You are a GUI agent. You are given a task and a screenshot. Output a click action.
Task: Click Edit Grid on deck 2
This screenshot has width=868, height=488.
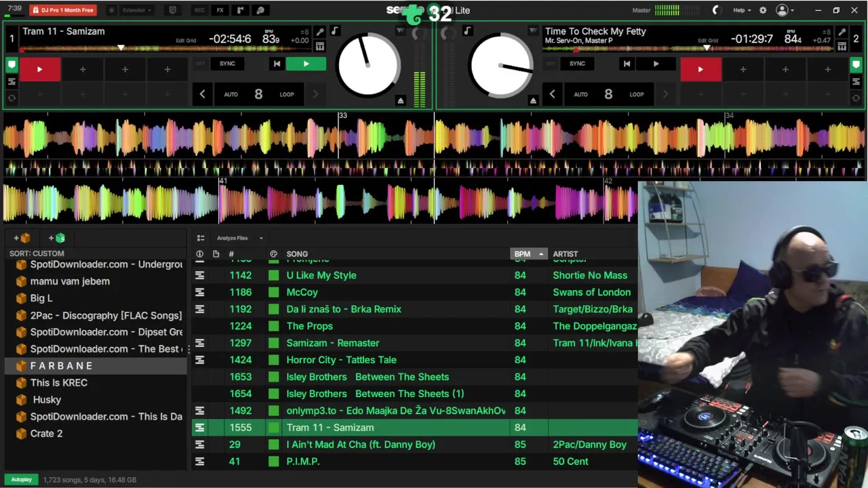708,41
